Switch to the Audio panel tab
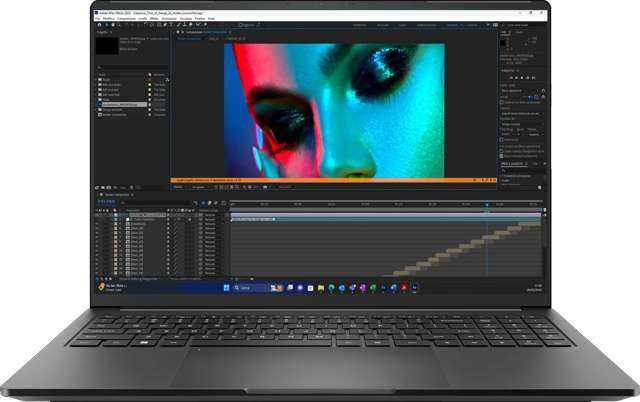Viewport: 640px width, 402px height. click(519, 32)
